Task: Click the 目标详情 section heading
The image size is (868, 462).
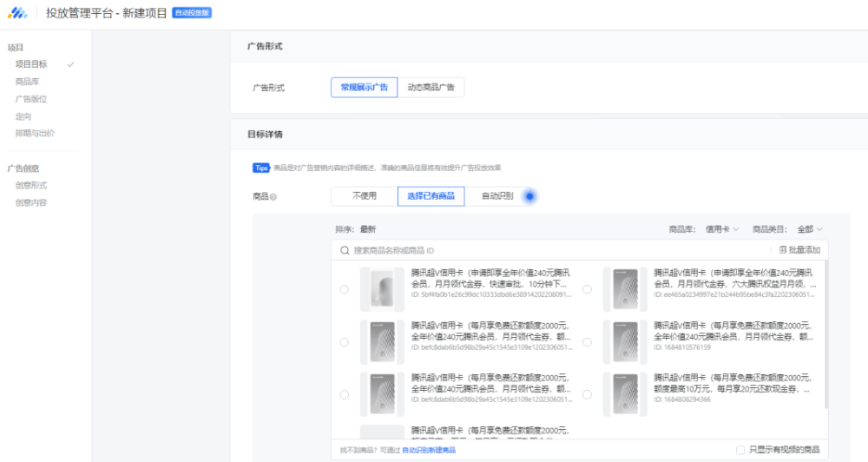Action: (x=265, y=134)
